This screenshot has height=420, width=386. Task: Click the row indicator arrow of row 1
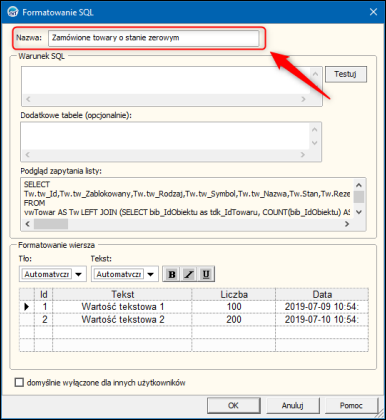point(27,307)
